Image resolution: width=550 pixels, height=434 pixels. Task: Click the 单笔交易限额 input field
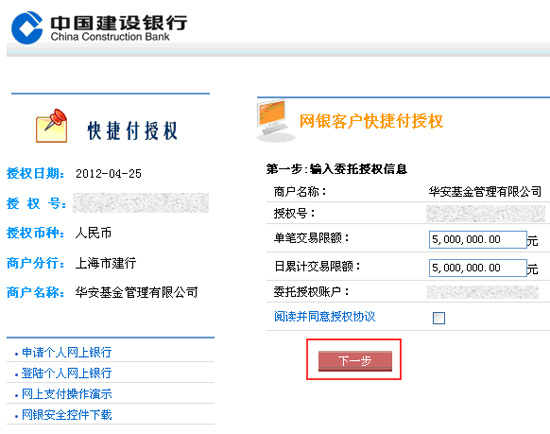pyautogui.click(x=478, y=240)
